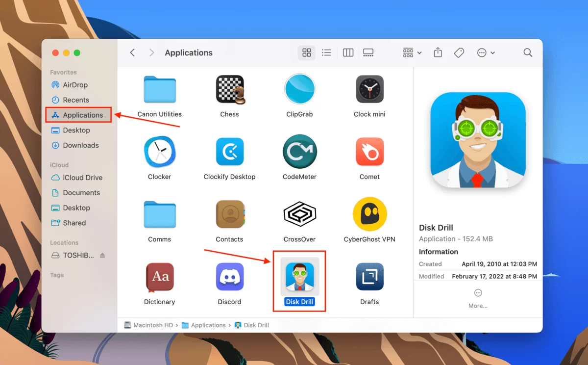Screen dimensions: 588x365
Task: Go back using the Back arrow
Action: click(132, 52)
